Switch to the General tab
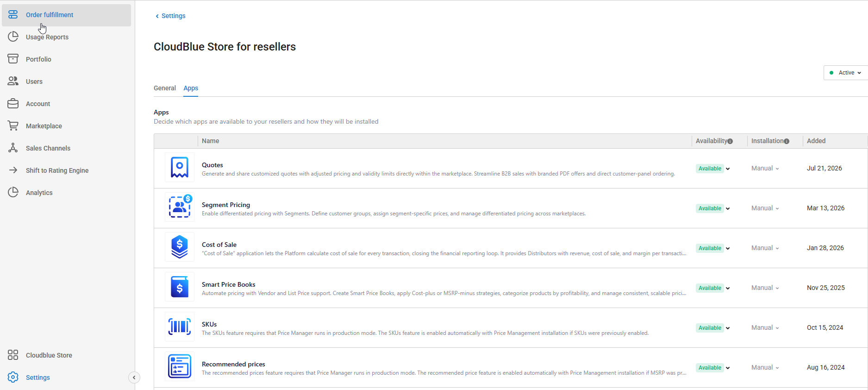 [165, 88]
